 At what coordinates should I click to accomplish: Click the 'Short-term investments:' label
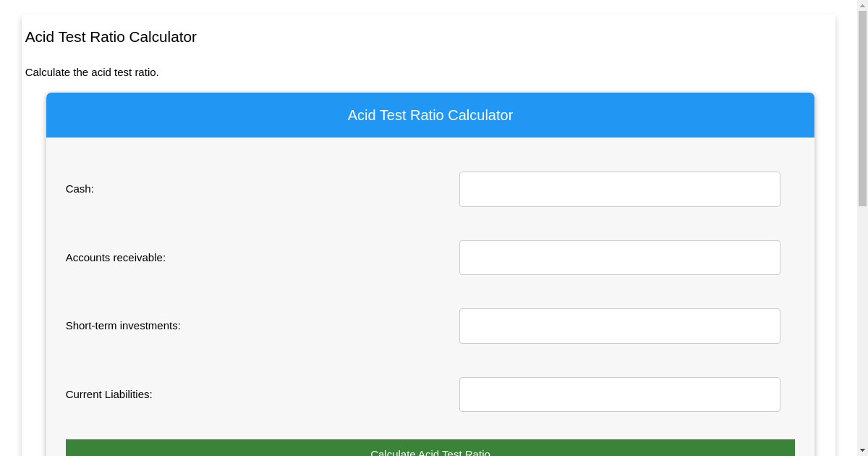click(123, 326)
